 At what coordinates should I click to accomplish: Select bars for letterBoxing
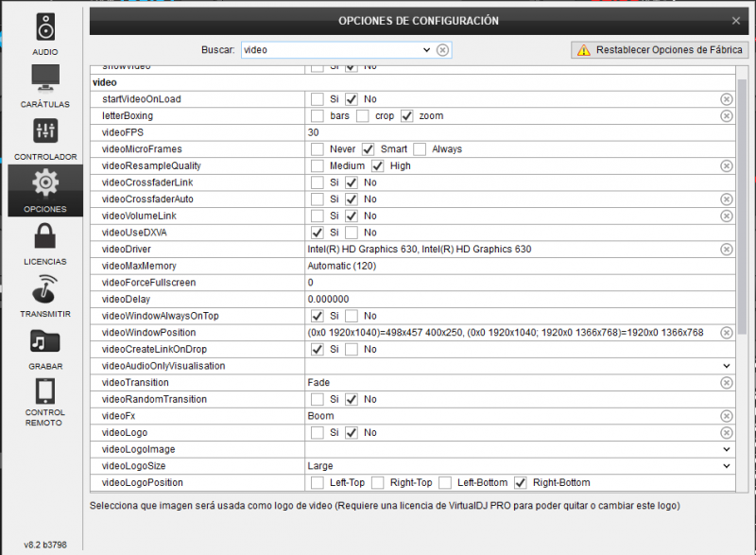[x=318, y=116]
